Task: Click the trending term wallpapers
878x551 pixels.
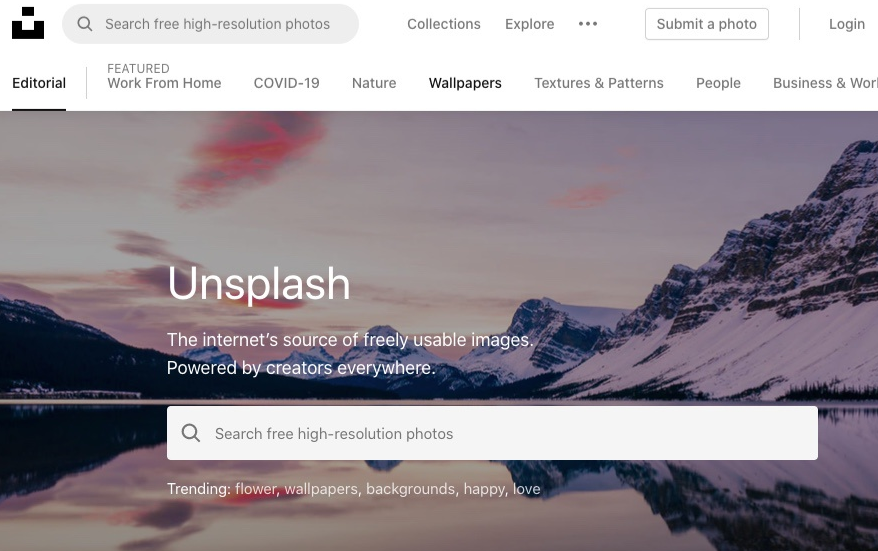Action: pos(321,489)
